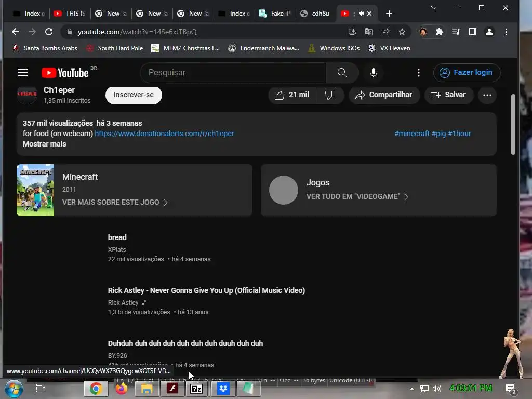Open Chrome profile icon
The image size is (532, 399).
pyautogui.click(x=489, y=32)
